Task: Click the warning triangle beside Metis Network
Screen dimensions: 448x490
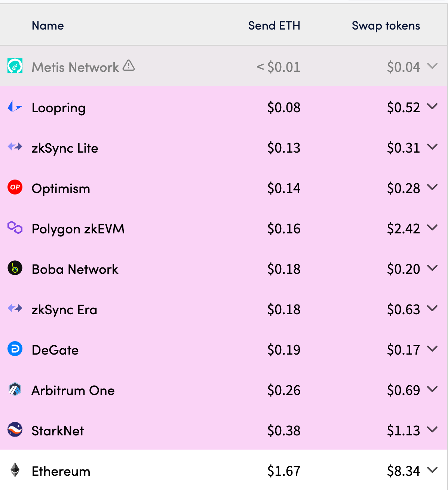Action: (x=129, y=65)
